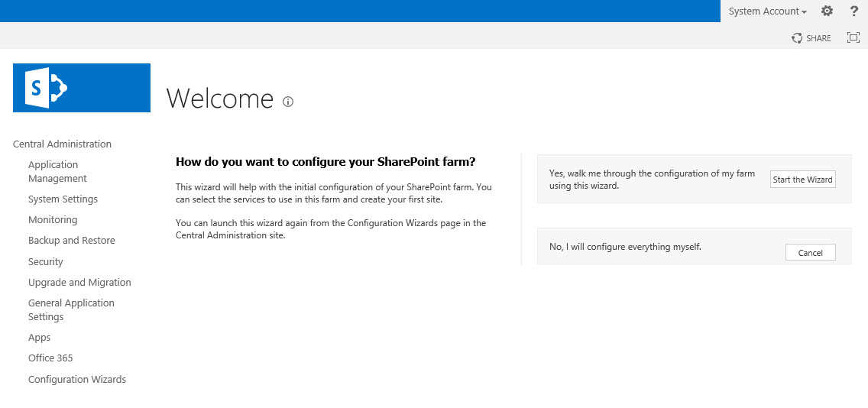Select Monitoring in the left navigation
Image resolution: width=868 pixels, height=408 pixels.
pos(53,219)
